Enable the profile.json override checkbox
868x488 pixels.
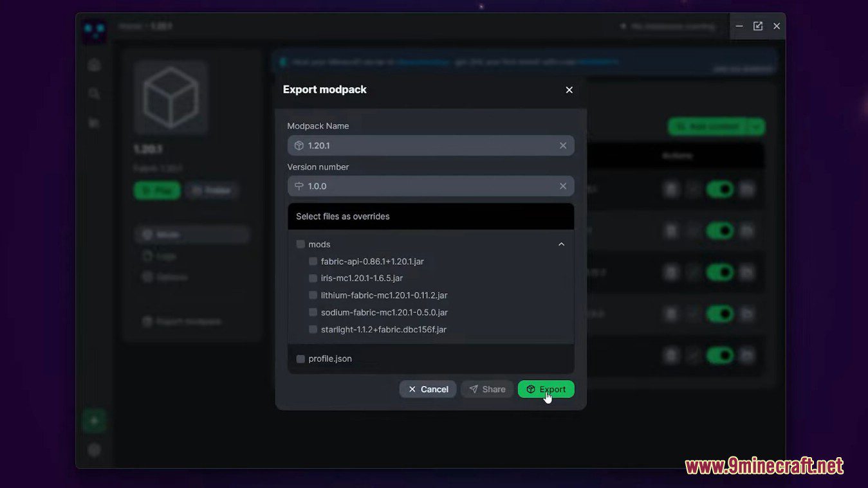(300, 359)
